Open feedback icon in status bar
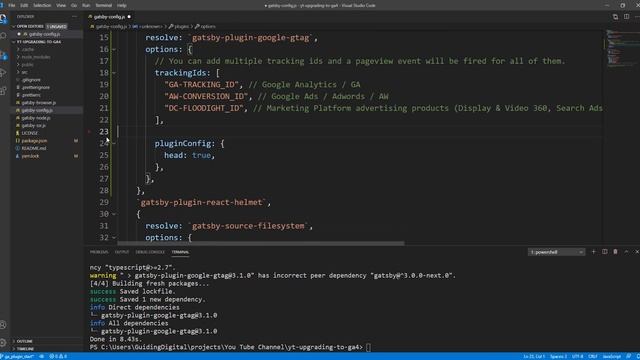 (629, 356)
